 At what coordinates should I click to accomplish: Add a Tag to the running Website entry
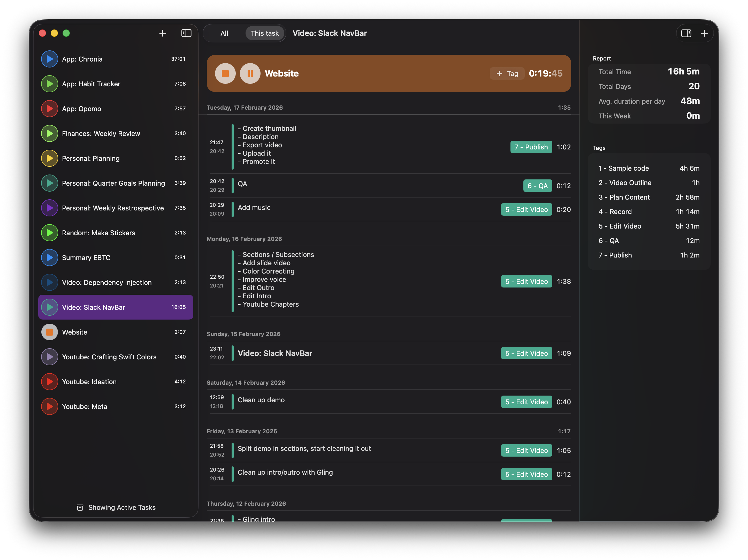point(507,73)
